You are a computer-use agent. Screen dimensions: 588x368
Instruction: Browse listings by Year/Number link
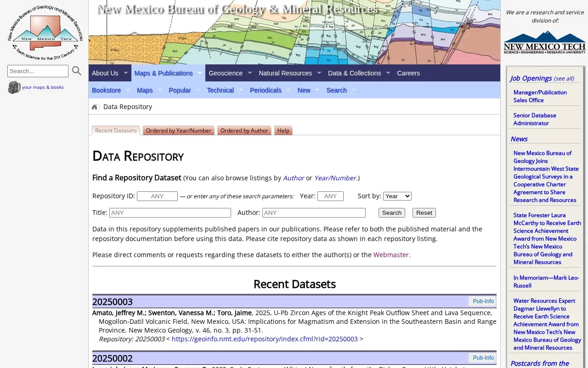coord(335,178)
